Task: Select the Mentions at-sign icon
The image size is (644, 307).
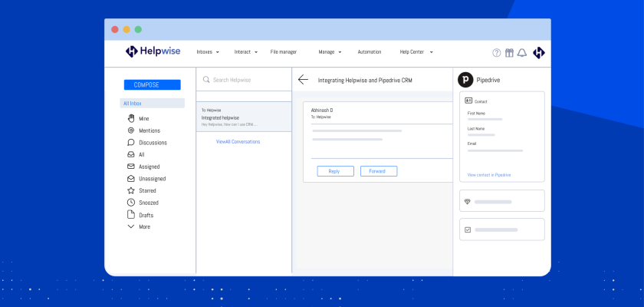Action: 131,130
